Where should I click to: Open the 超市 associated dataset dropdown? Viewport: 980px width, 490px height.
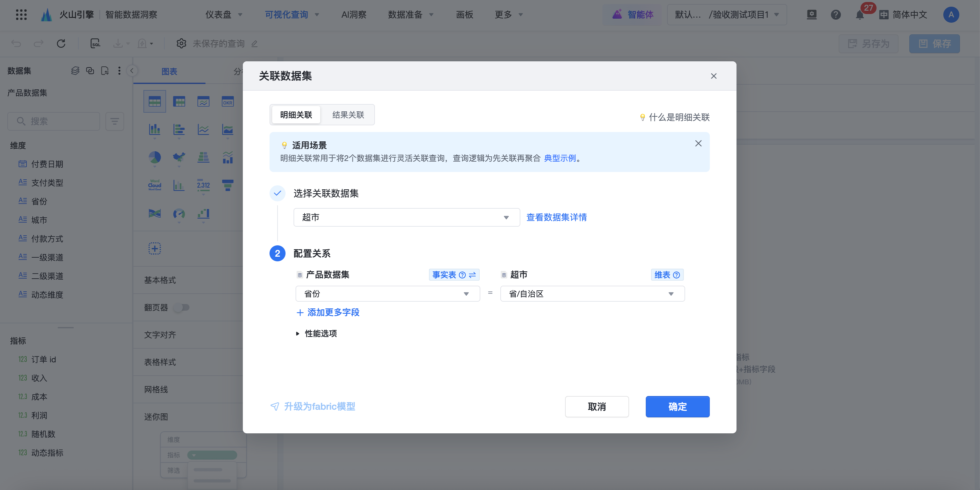click(406, 217)
